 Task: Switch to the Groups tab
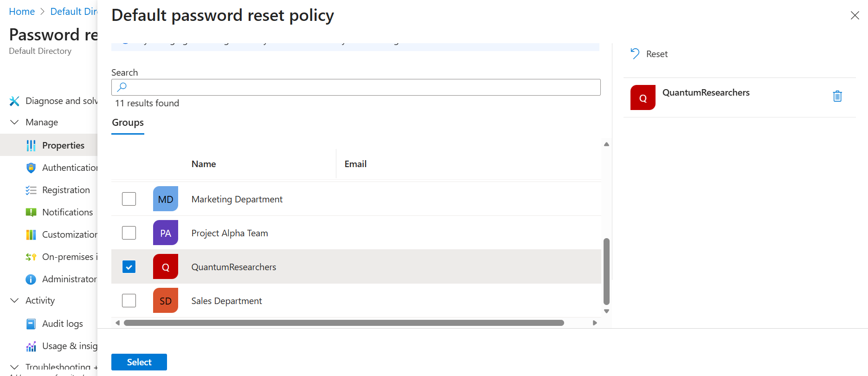point(128,123)
